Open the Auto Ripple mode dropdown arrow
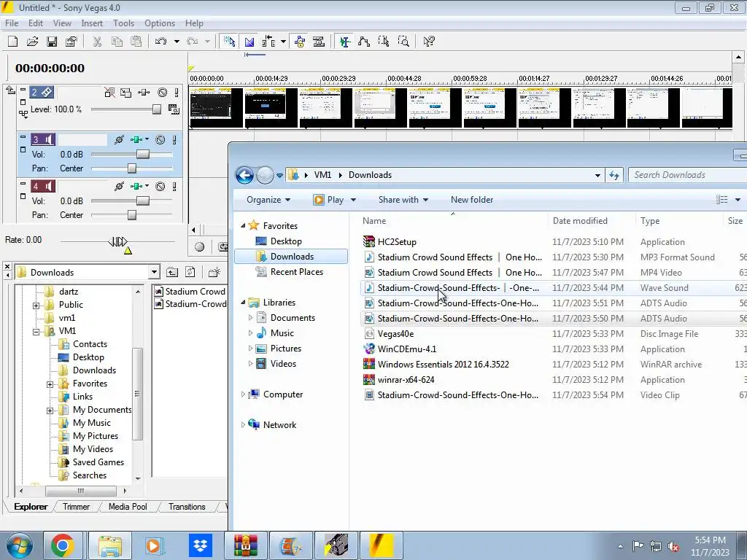747x560 pixels. pyautogui.click(x=283, y=42)
